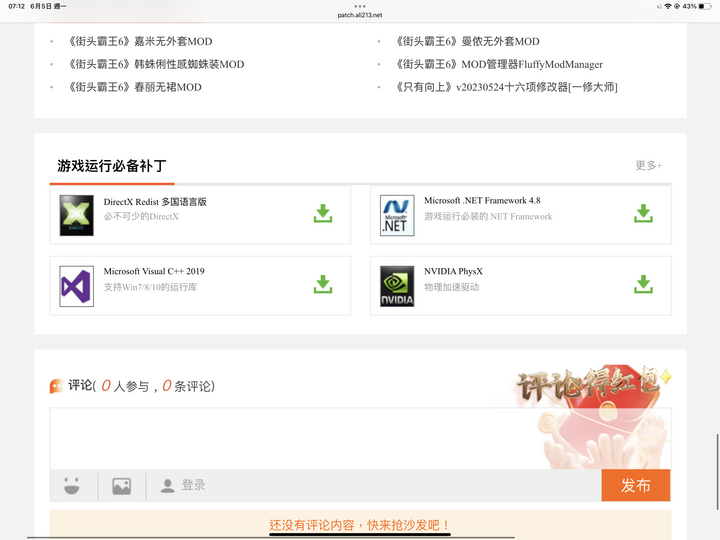Open NVIDIA PhysX title link
Viewport: 720px width, 540px height.
[453, 271]
